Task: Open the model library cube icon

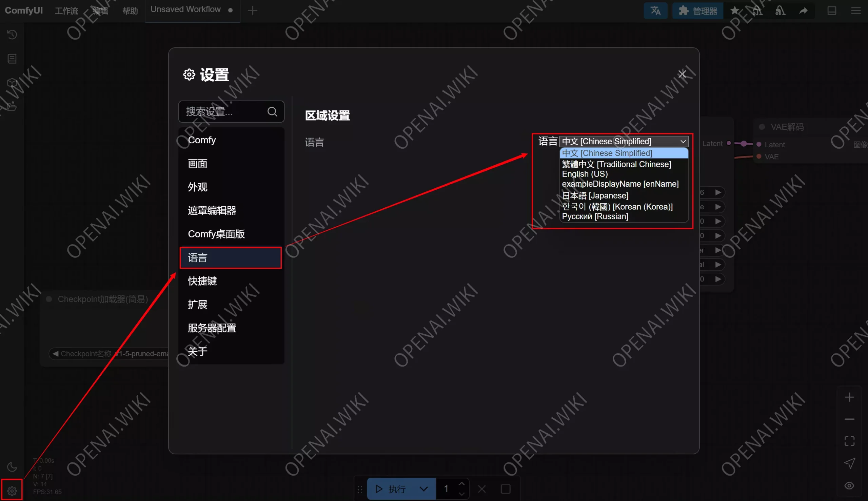Action: pyautogui.click(x=12, y=83)
